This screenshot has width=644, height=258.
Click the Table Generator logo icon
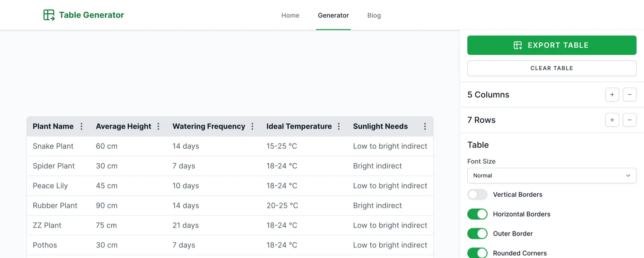(x=49, y=15)
